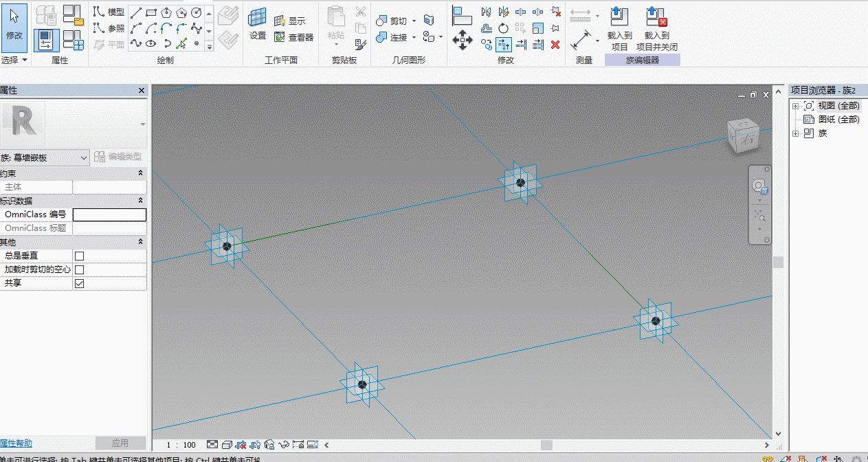This screenshot has width=868, height=462.
Task: Open the 查看器 work plane viewer
Action: (293, 38)
